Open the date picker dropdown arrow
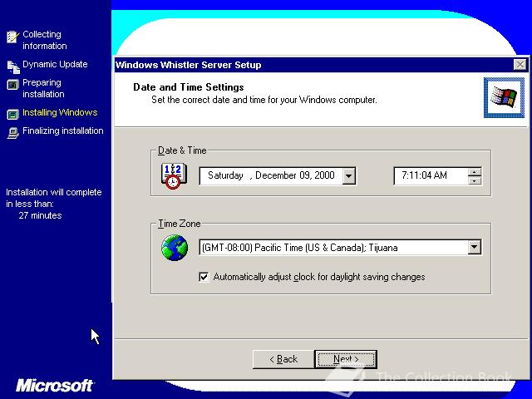532x399 pixels. point(348,176)
